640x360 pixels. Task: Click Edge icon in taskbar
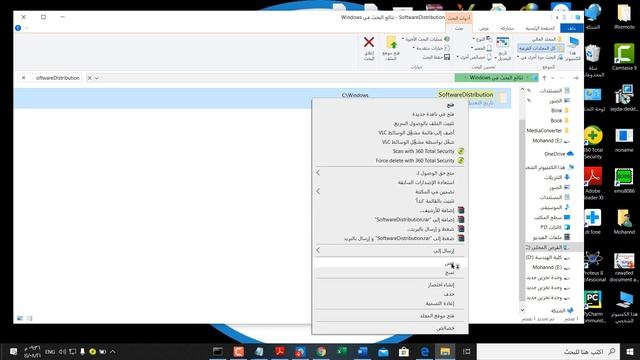(424, 351)
